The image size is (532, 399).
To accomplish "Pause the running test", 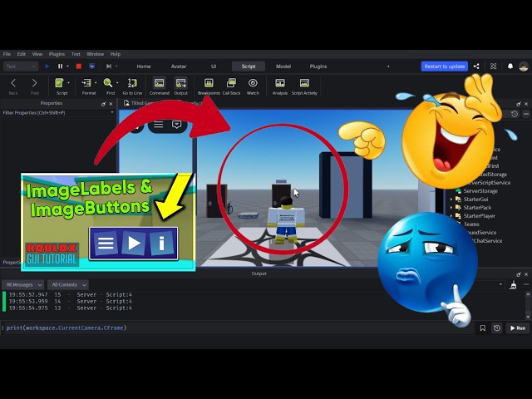I will (x=60, y=66).
